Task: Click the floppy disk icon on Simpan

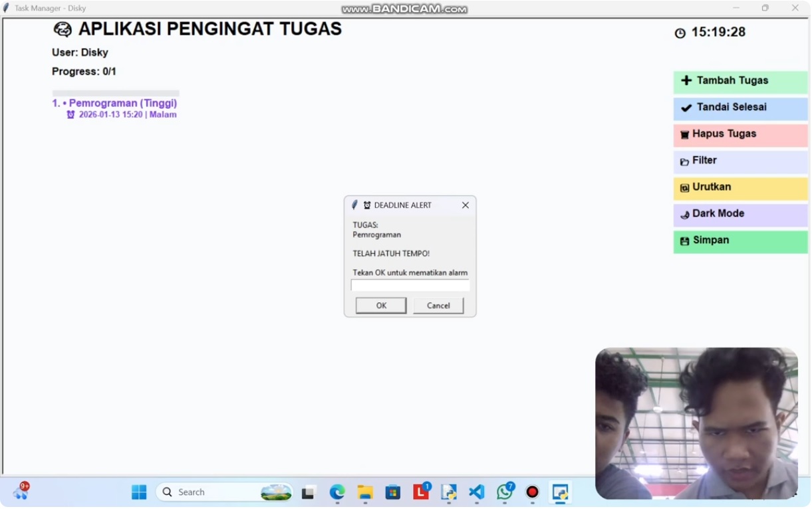Action: [684, 240]
